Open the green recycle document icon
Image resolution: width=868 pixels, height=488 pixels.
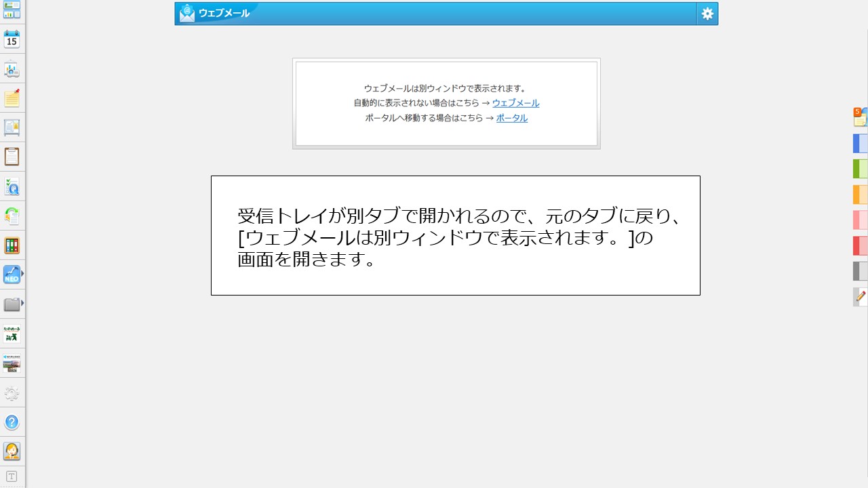(x=12, y=216)
